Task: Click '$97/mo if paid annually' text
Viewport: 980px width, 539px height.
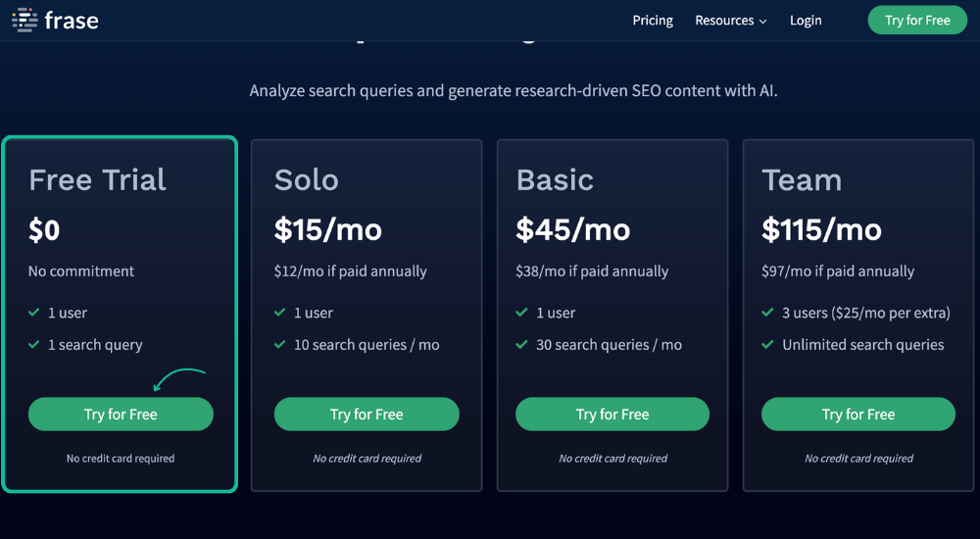Action: point(838,271)
